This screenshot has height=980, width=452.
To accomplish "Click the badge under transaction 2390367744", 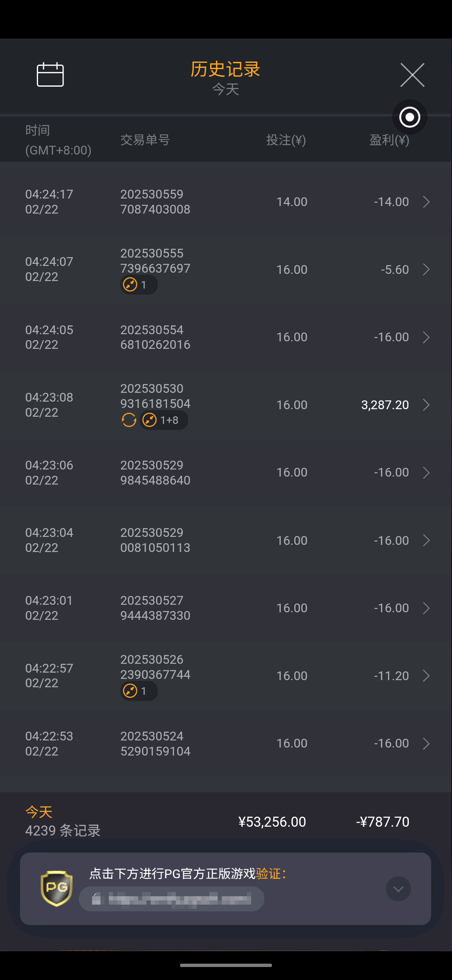I will (x=139, y=691).
